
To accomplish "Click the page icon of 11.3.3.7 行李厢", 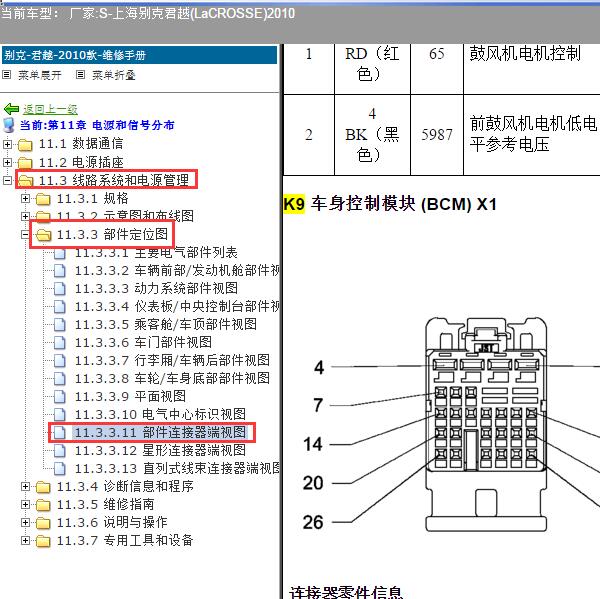I will [x=60, y=361].
